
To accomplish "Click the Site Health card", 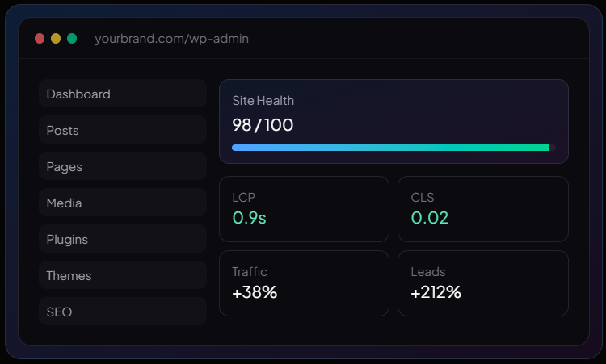I will tap(393, 122).
